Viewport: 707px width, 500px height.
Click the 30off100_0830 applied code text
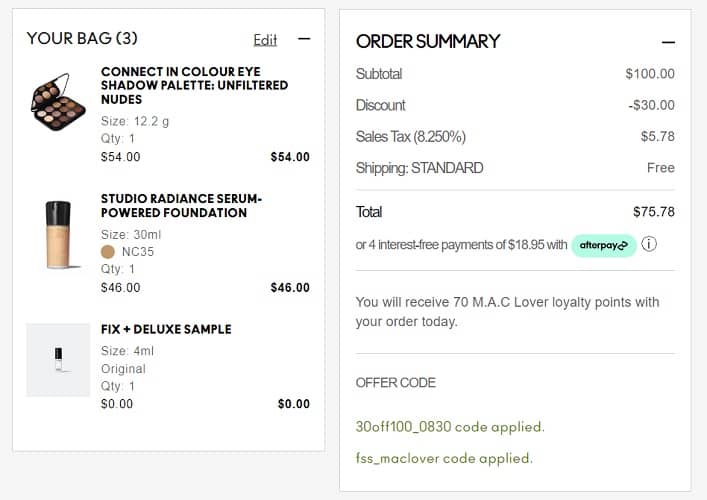pos(450,427)
